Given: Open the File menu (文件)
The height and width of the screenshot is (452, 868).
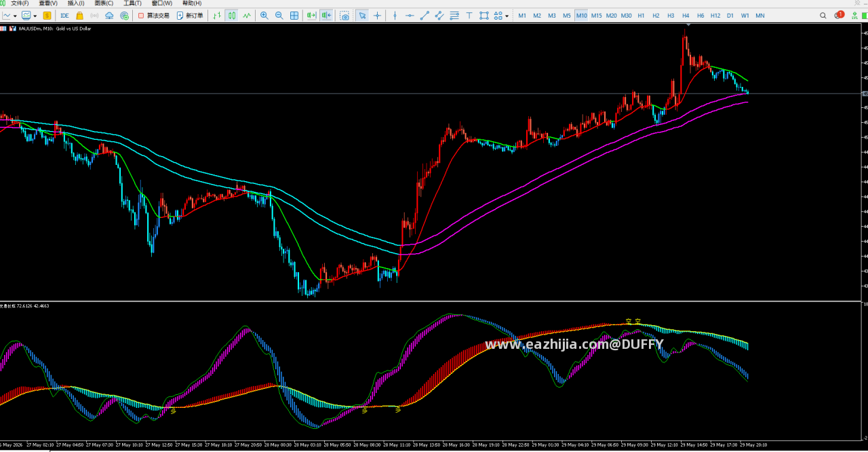Looking at the screenshot, I should click(x=20, y=3).
